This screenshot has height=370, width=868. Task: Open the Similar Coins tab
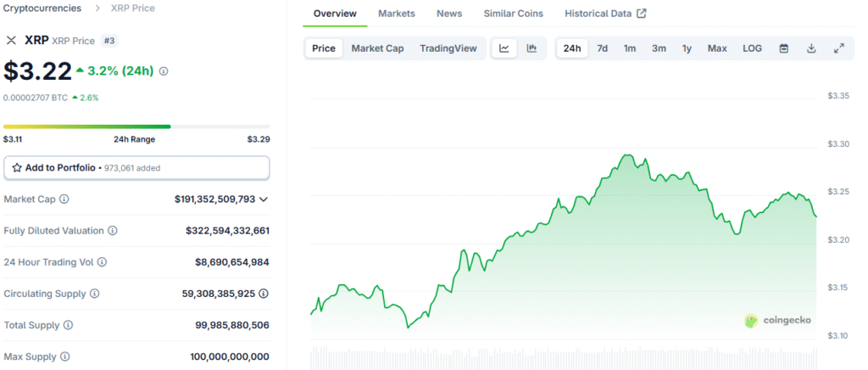click(513, 14)
